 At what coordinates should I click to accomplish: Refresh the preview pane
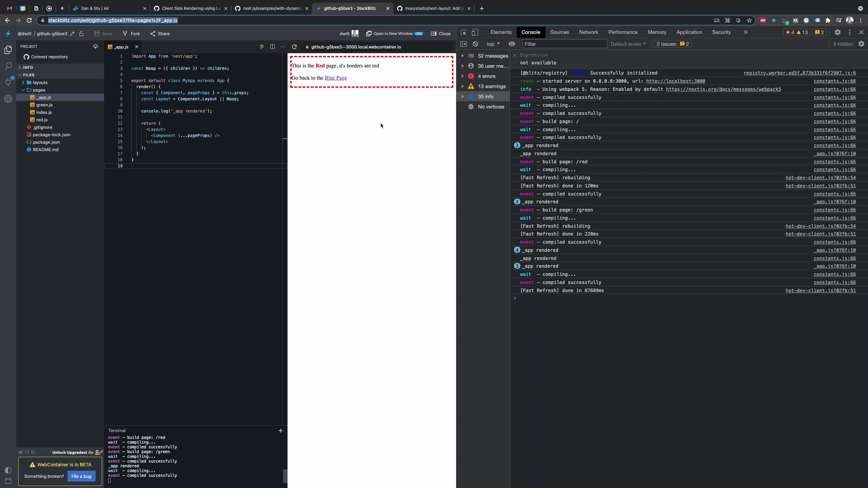pos(294,47)
